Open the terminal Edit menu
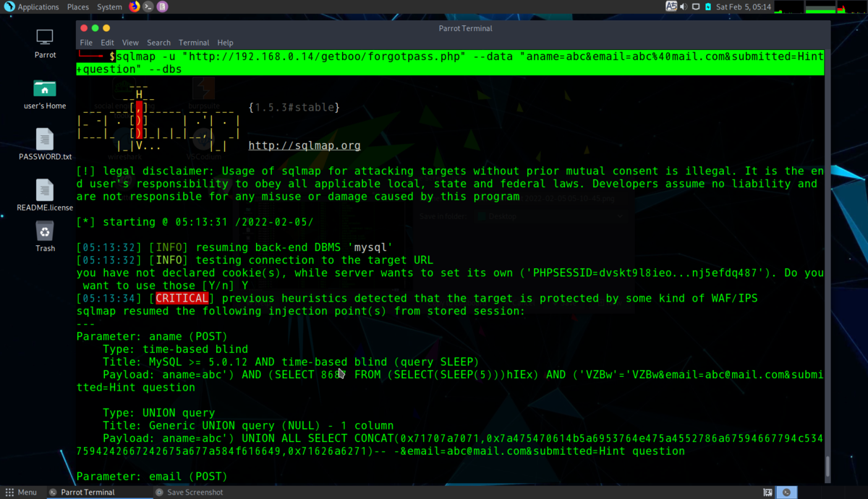Viewport: 868px width, 499px height. point(108,43)
